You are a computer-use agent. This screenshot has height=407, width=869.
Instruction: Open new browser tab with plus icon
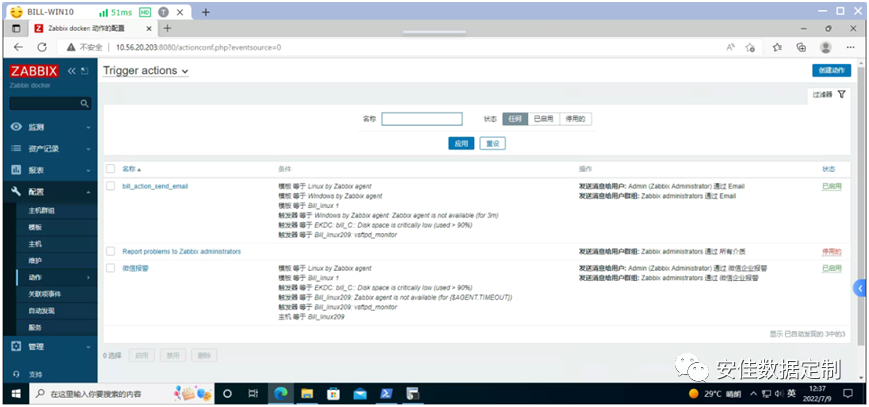pos(167,28)
